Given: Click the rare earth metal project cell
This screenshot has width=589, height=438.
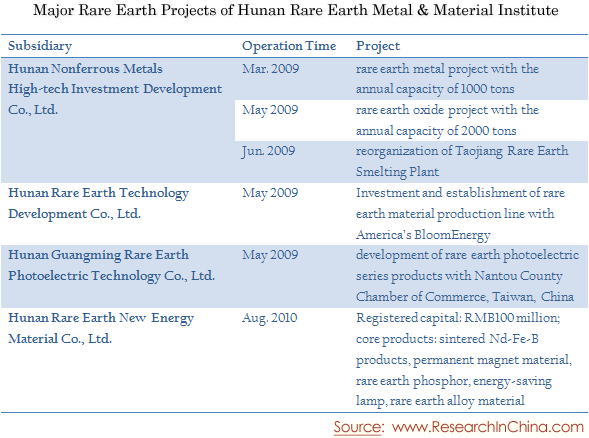Looking at the screenshot, I should pos(447,79).
